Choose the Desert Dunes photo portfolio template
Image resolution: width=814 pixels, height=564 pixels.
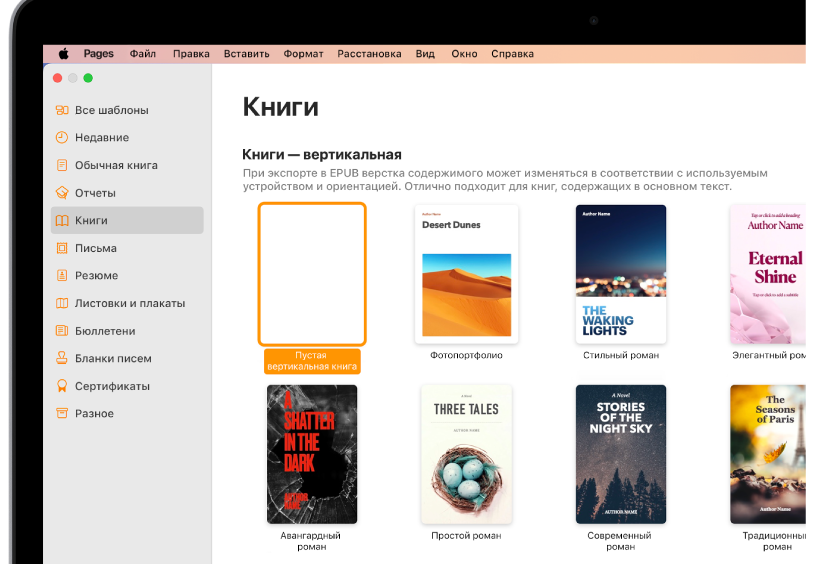pos(466,274)
